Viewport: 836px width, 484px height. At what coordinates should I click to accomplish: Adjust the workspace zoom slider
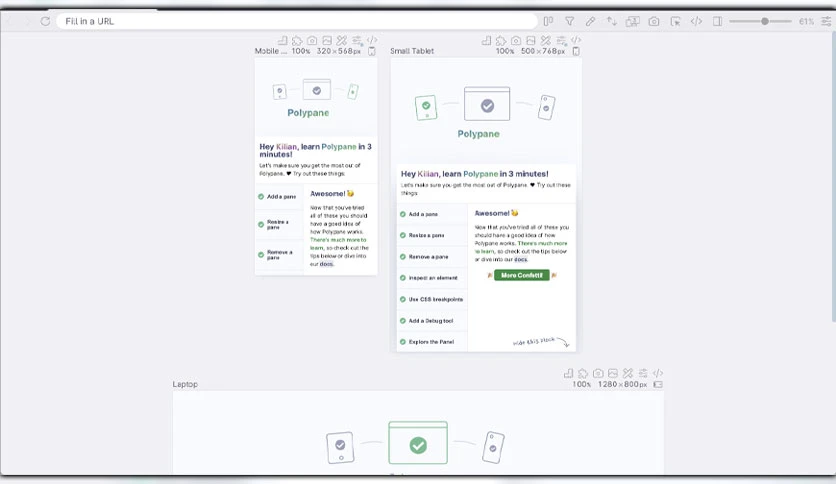point(760,21)
